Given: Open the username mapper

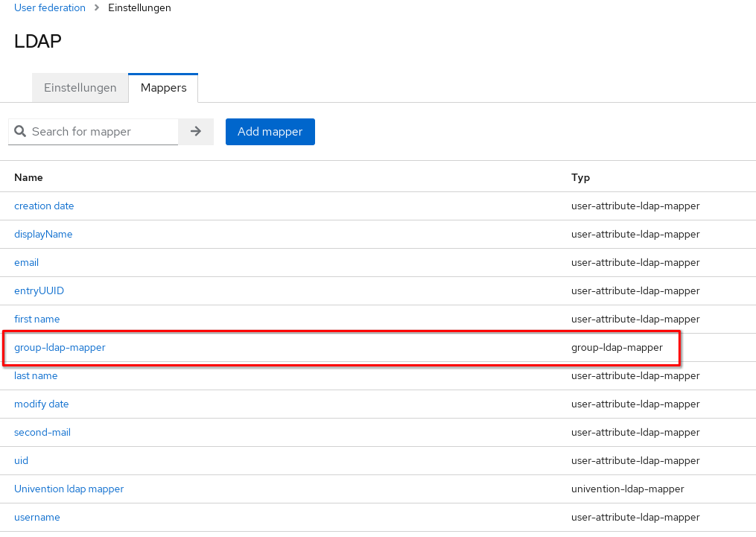Looking at the screenshot, I should [37, 517].
